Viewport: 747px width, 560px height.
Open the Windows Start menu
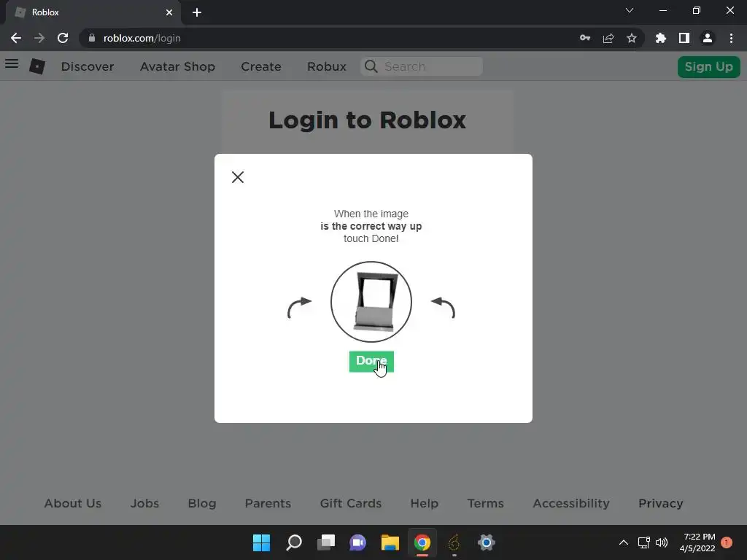pyautogui.click(x=261, y=542)
